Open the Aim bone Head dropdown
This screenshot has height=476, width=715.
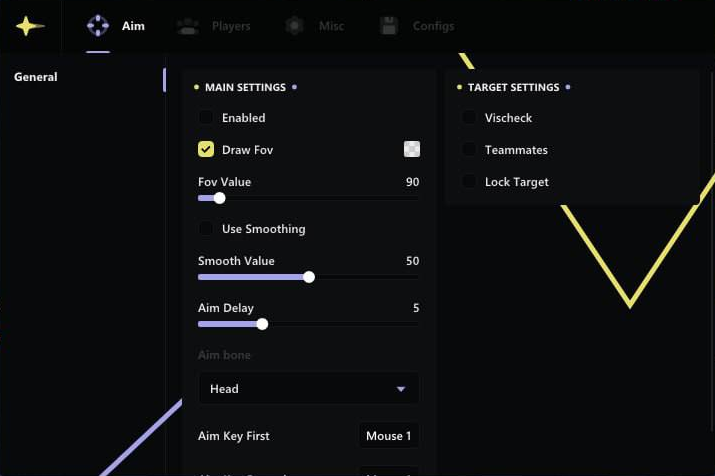pyautogui.click(x=308, y=389)
